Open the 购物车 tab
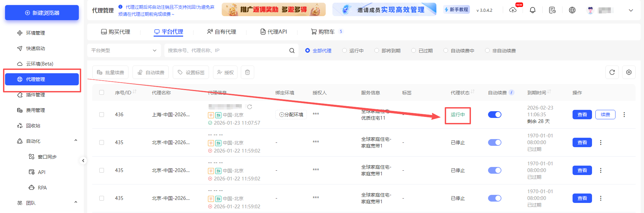This screenshot has height=213, width=644. (326, 32)
